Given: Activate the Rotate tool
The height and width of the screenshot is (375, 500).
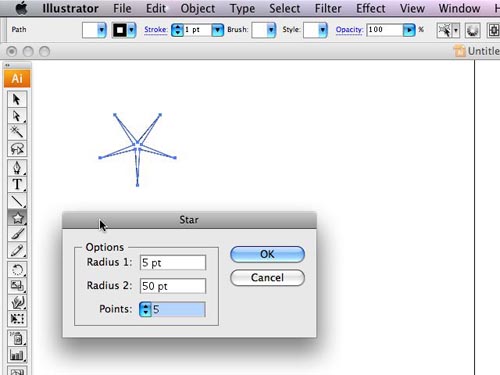Looking at the screenshot, I should coord(17,269).
